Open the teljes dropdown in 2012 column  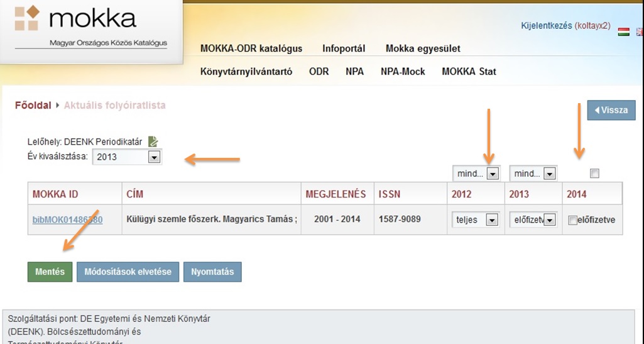pyautogui.click(x=476, y=220)
